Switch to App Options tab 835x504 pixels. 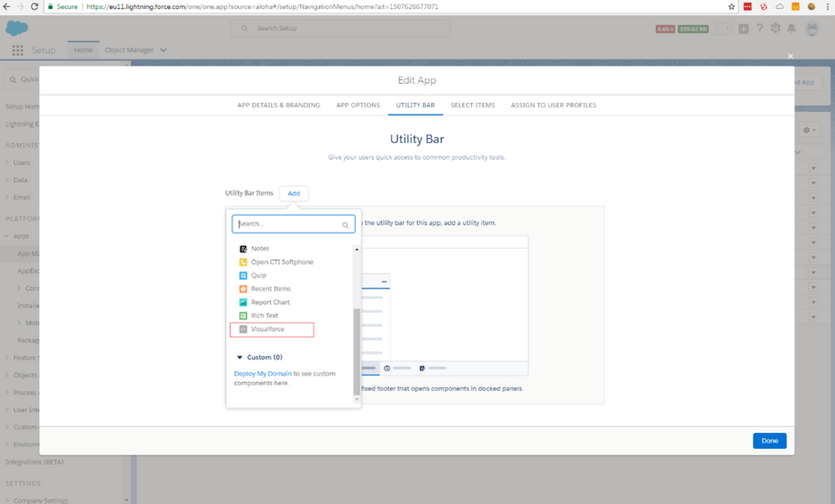(358, 105)
